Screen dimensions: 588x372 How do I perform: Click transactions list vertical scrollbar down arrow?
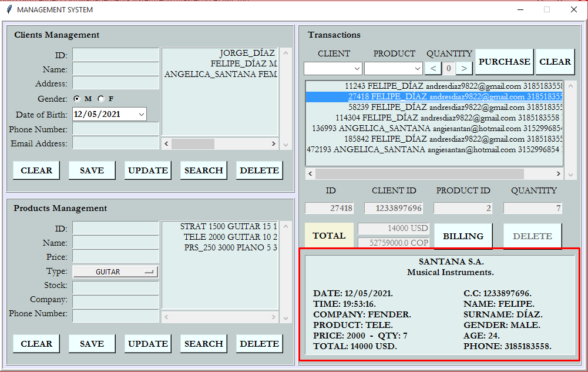pyautogui.click(x=570, y=175)
